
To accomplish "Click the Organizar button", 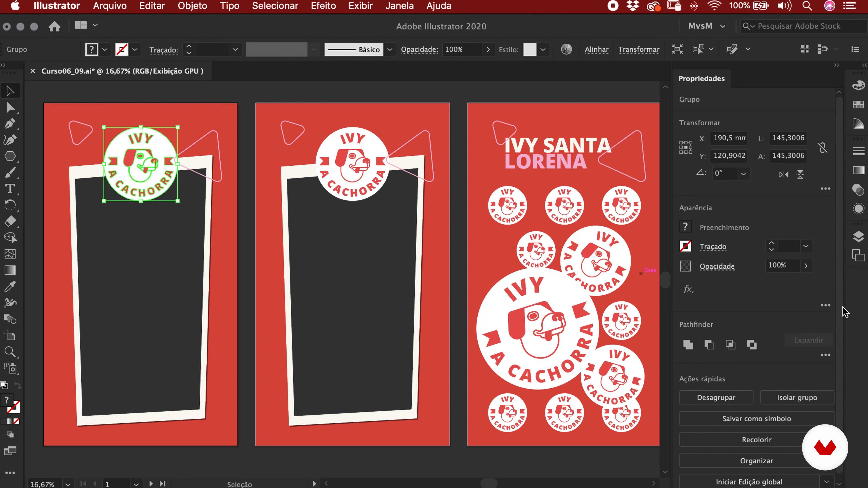I will (x=757, y=461).
